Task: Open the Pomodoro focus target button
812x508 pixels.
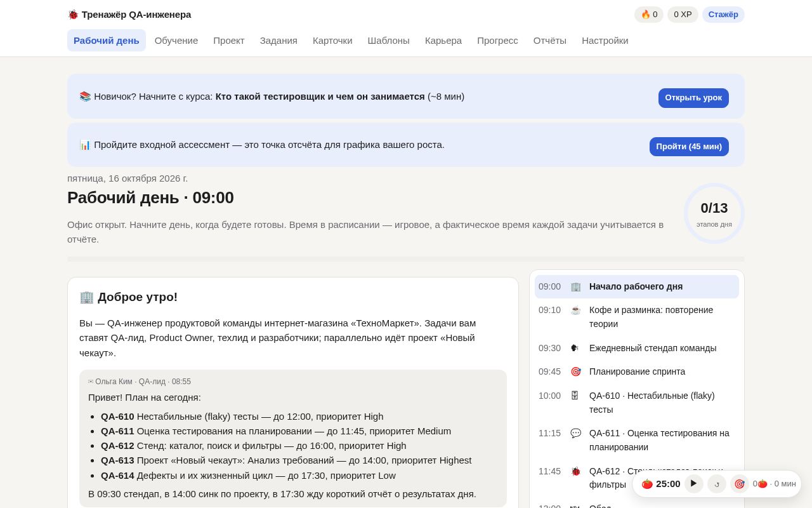Action: tap(740, 484)
